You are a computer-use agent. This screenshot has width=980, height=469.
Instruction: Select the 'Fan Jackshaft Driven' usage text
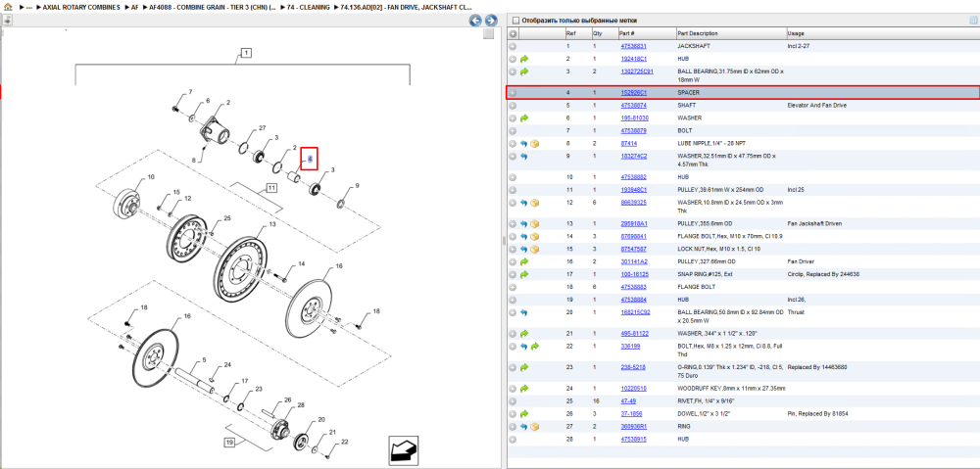click(814, 223)
